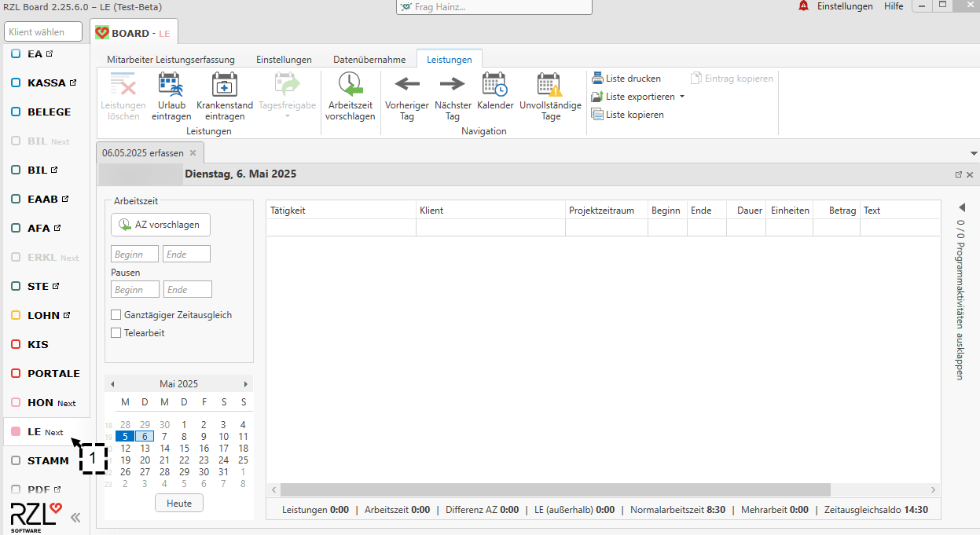This screenshot has width=980, height=535.
Task: Click the Krankenstand eintragen icon
Action: coord(225,85)
